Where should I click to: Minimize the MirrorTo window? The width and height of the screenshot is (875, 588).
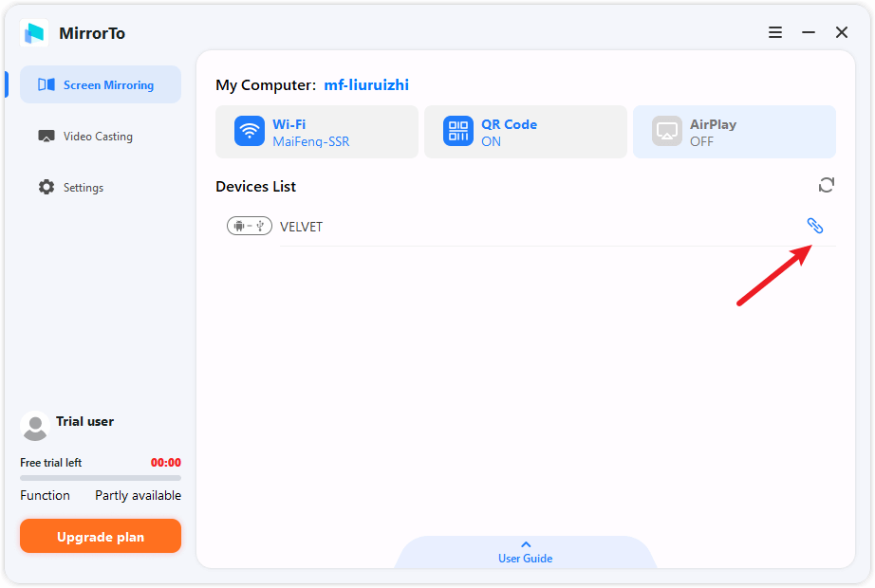coord(808,32)
